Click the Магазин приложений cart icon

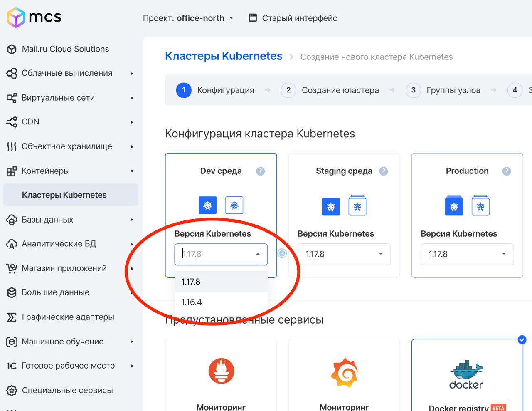12,268
